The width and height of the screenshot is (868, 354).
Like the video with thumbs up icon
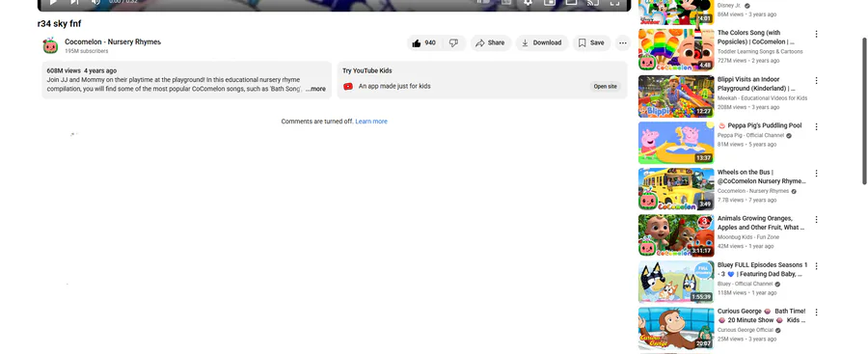click(424, 43)
